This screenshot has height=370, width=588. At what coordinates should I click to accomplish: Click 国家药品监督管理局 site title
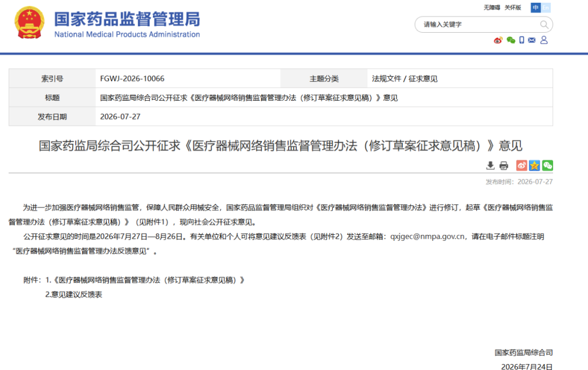pos(127,19)
